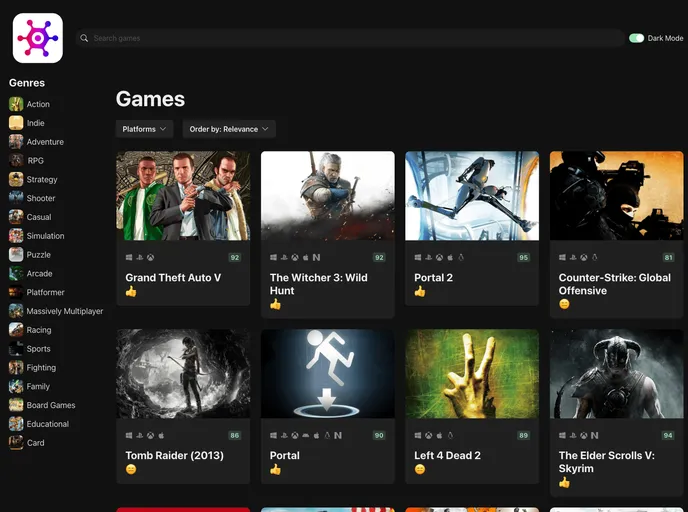Click the Simulation genre icon
This screenshot has height=512, width=688.
tap(16, 236)
